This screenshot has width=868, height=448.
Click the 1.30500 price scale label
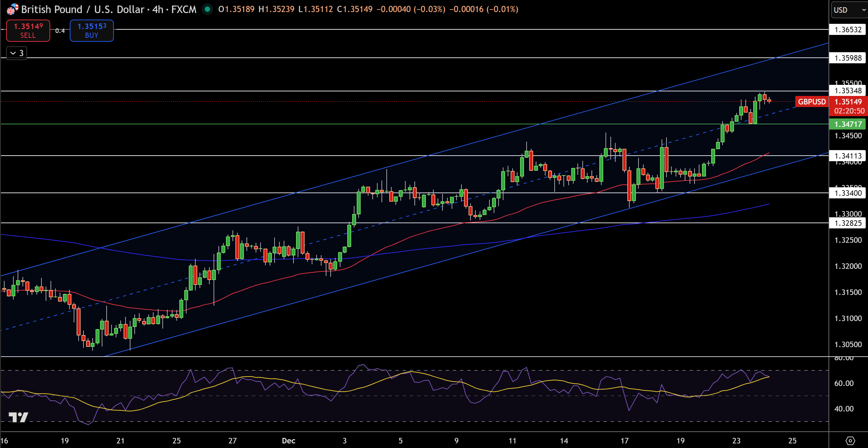click(x=848, y=345)
